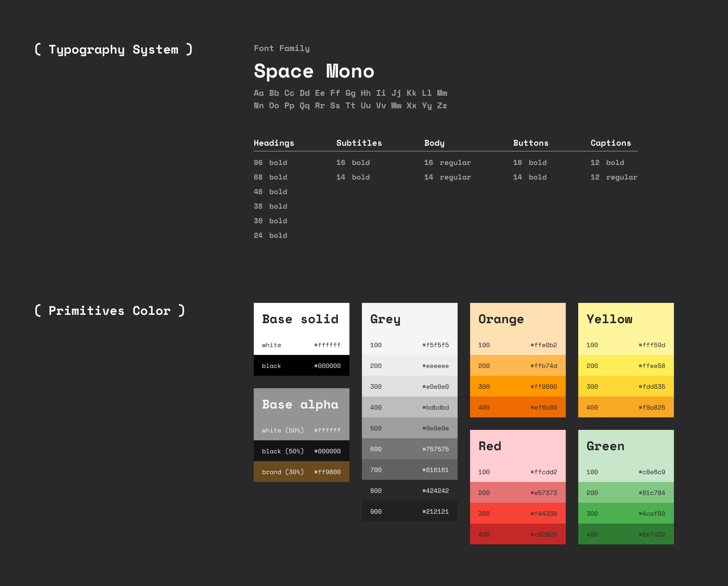Click the Yellow 400 #f9a825 swatch
This screenshot has width=728, height=586.
[x=625, y=407]
